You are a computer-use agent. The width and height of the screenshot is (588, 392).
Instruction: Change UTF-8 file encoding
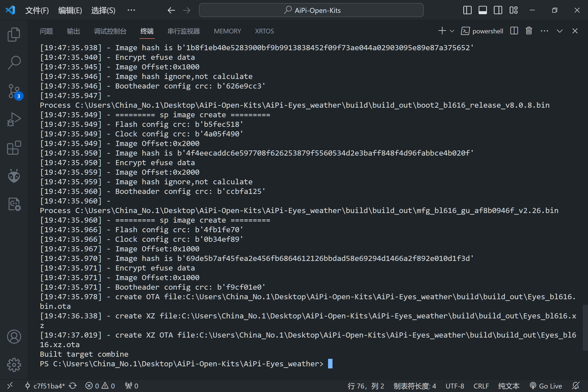455,386
